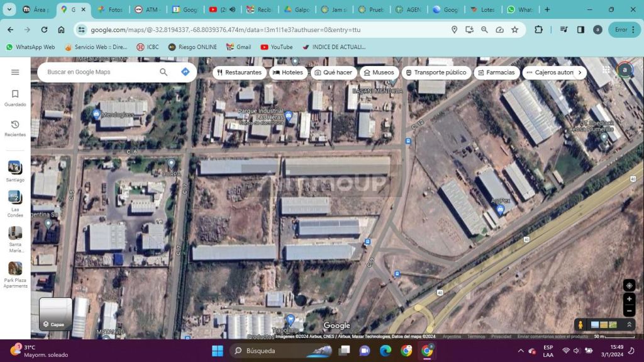Open YouTube bookmark
Image resolution: width=644 pixels, height=362 pixels.
pos(277,47)
